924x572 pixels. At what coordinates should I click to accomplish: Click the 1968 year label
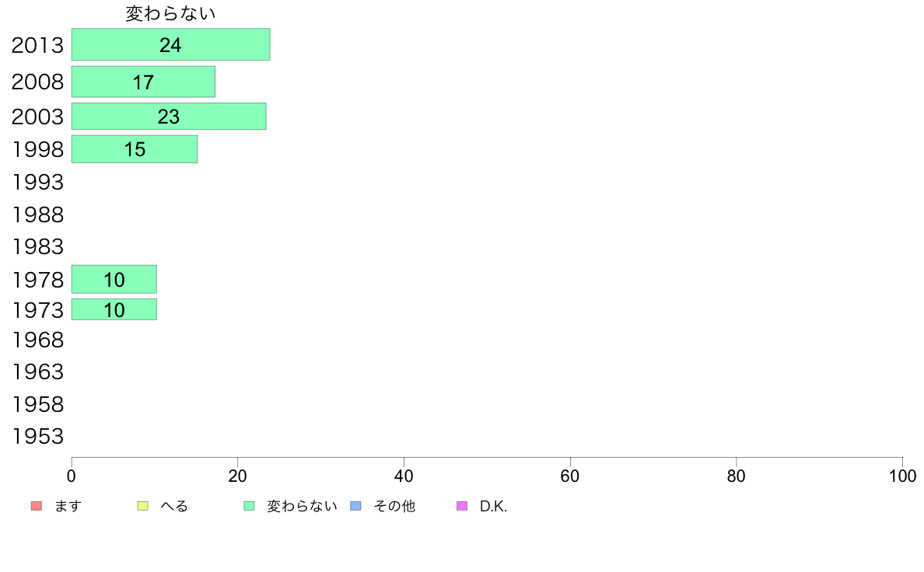(x=37, y=340)
